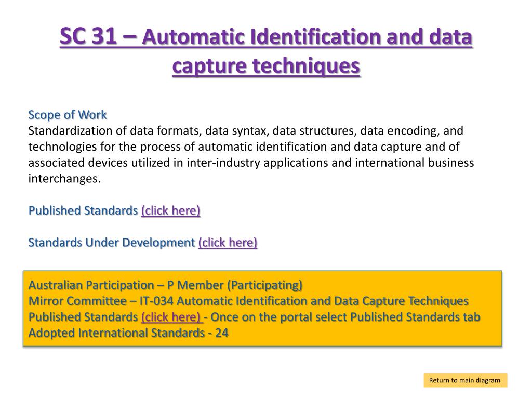Open Standards Under Development (click here) link
Screen dimensions: 532x399
(228, 243)
